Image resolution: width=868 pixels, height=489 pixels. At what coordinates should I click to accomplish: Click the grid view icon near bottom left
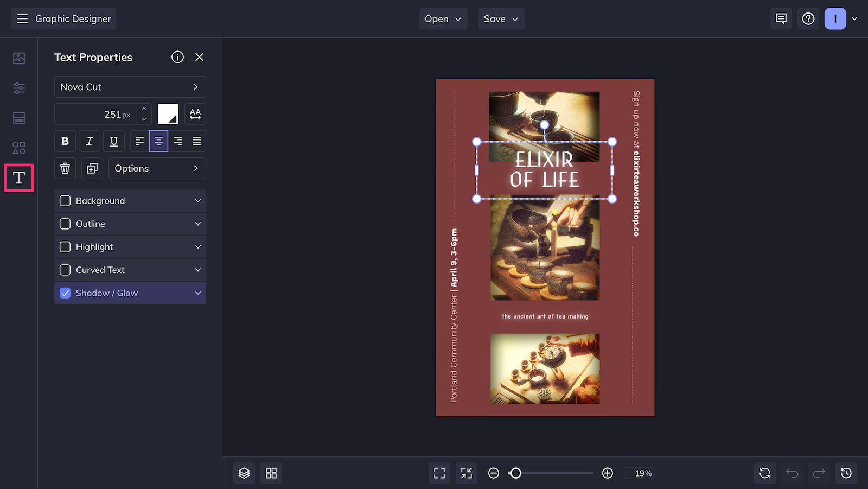click(x=271, y=473)
